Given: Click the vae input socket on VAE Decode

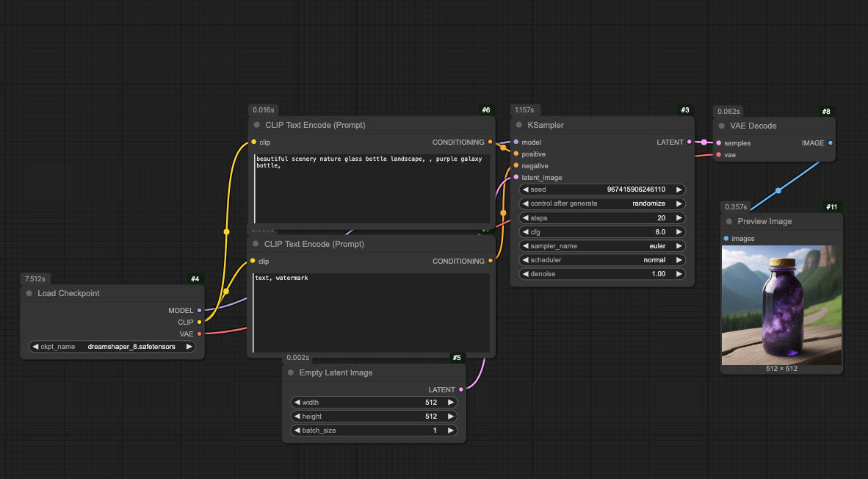Looking at the screenshot, I should (718, 155).
